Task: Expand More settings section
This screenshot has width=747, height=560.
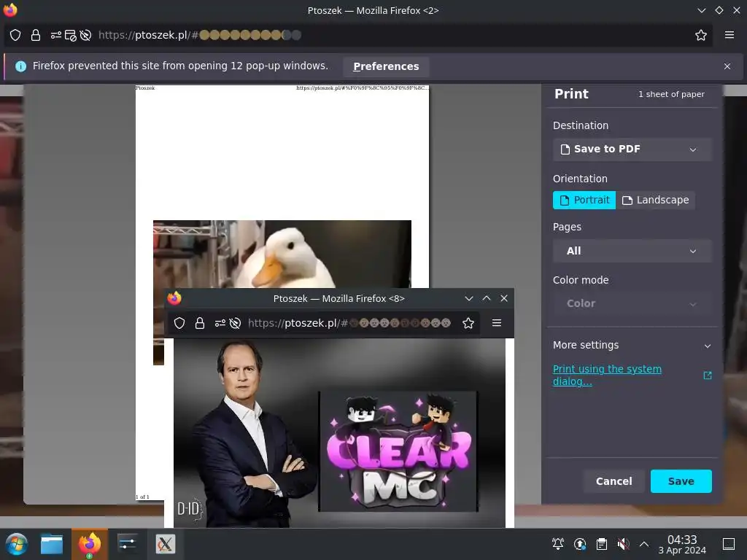Action: (x=632, y=345)
